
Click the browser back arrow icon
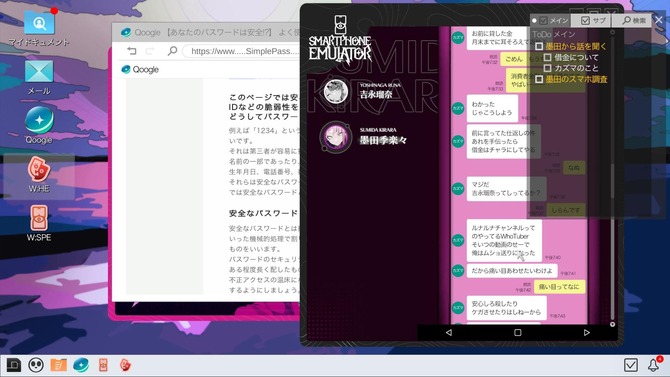click(132, 51)
